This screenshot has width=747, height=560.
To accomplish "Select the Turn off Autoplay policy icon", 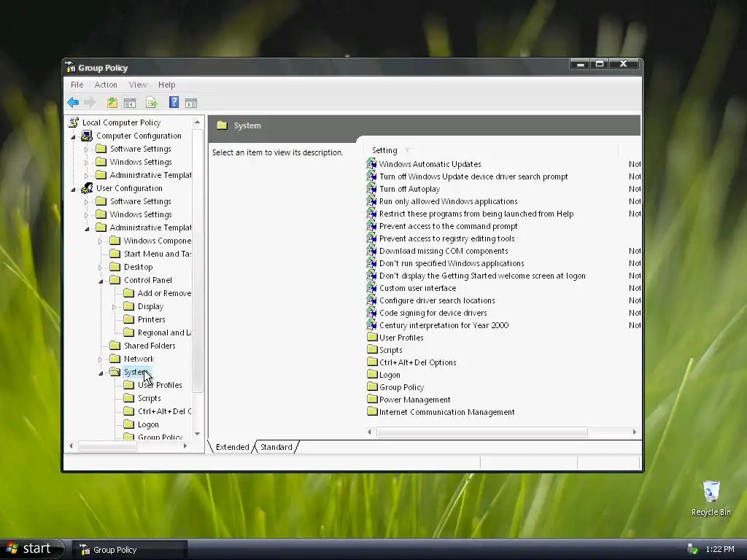I will point(371,189).
